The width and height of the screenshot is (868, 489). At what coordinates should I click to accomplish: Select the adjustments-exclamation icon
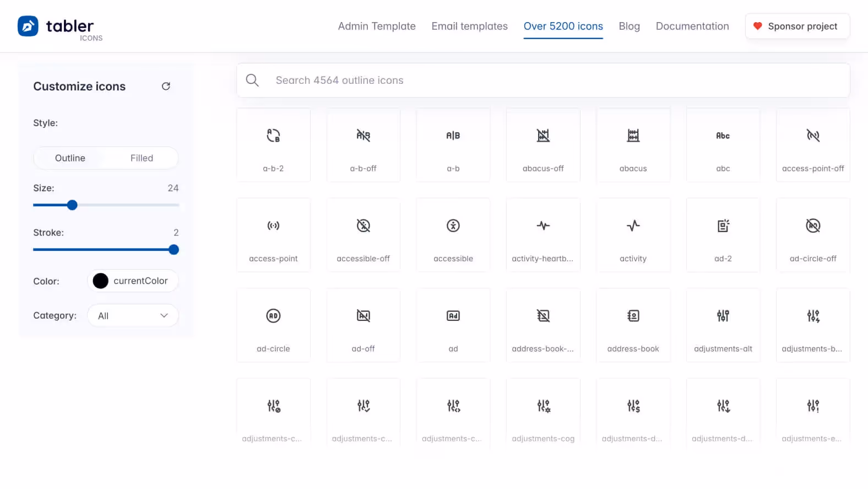tap(813, 412)
